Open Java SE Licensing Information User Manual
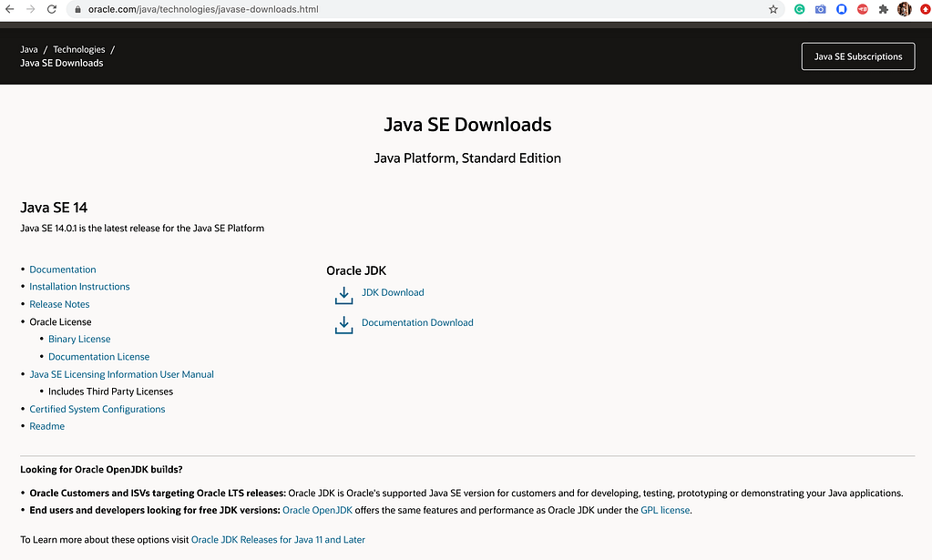The image size is (932, 560). [x=121, y=374]
